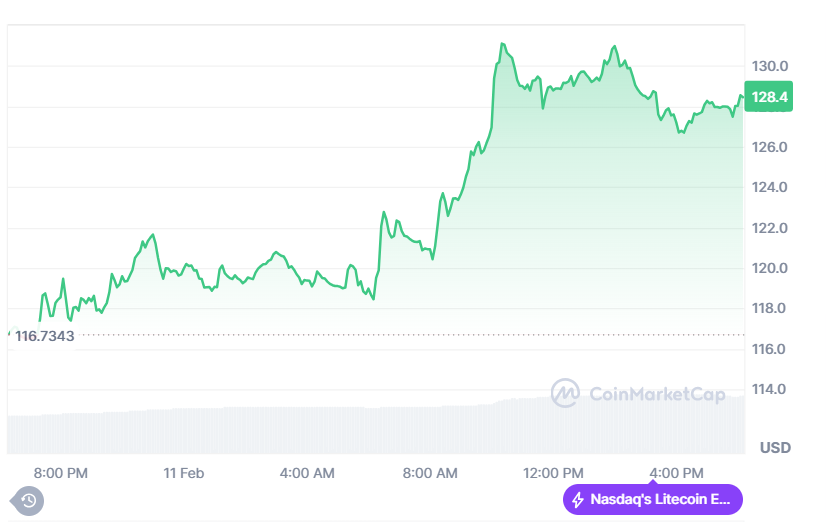Click the USD currency label
This screenshot has height=522, width=827.
pyautogui.click(x=774, y=448)
